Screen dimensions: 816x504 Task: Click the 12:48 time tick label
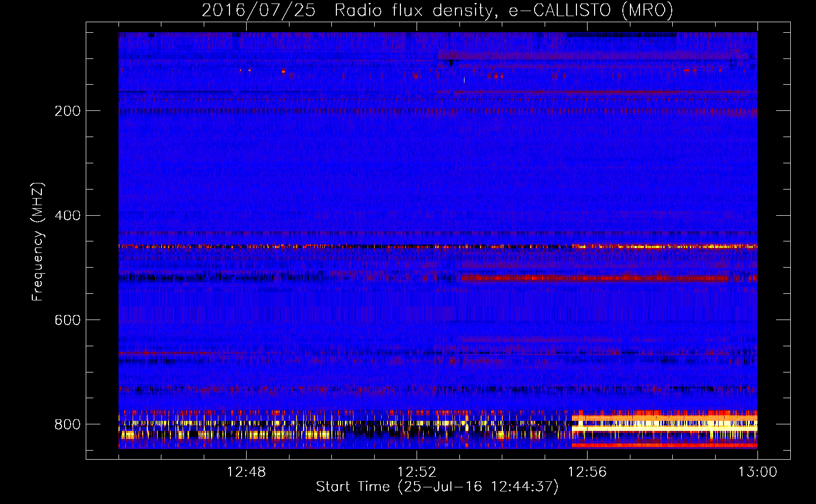(246, 472)
